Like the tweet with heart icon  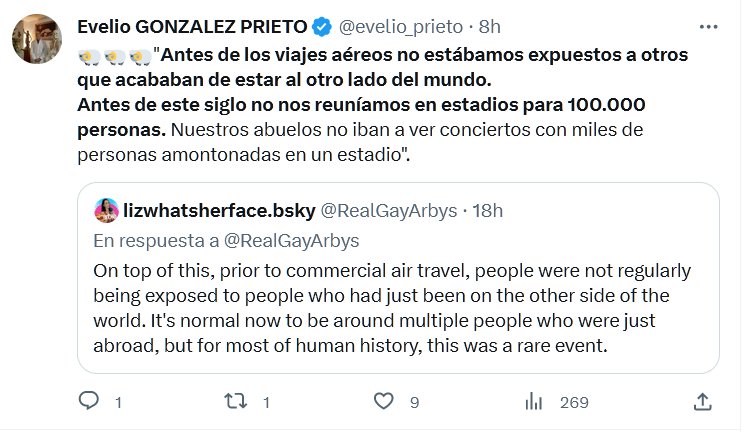[382, 402]
